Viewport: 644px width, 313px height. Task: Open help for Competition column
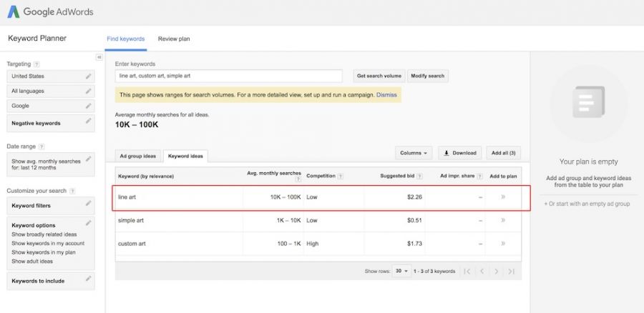coord(341,177)
